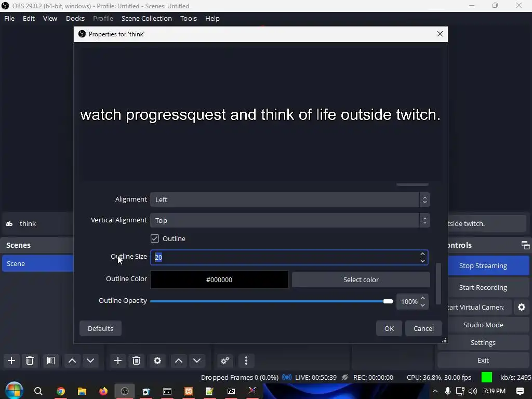Move scene down arrow

(90, 361)
